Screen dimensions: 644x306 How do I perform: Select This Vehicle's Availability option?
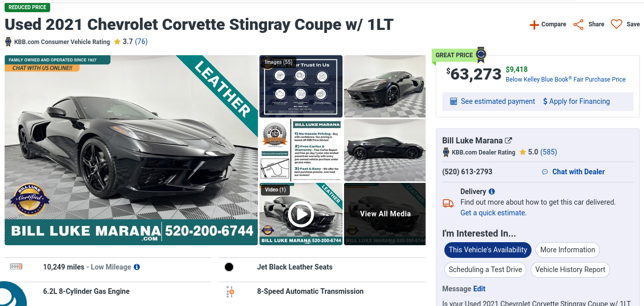pyautogui.click(x=488, y=250)
